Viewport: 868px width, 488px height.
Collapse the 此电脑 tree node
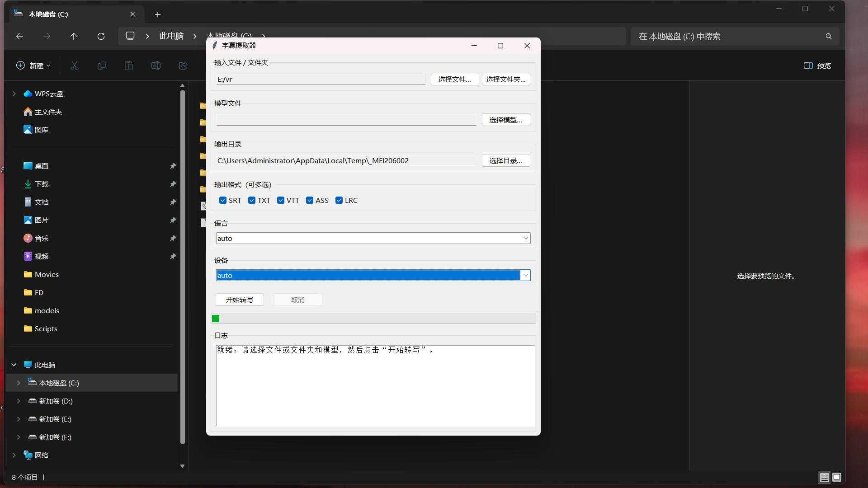(14, 365)
